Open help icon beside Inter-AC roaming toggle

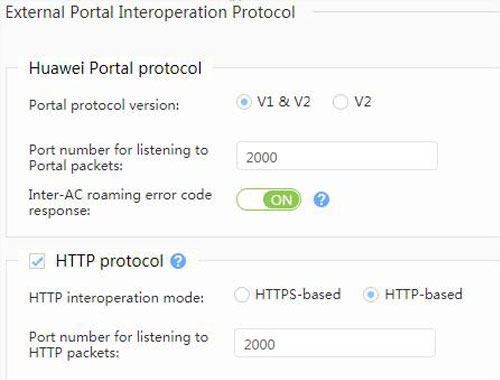coord(321,200)
